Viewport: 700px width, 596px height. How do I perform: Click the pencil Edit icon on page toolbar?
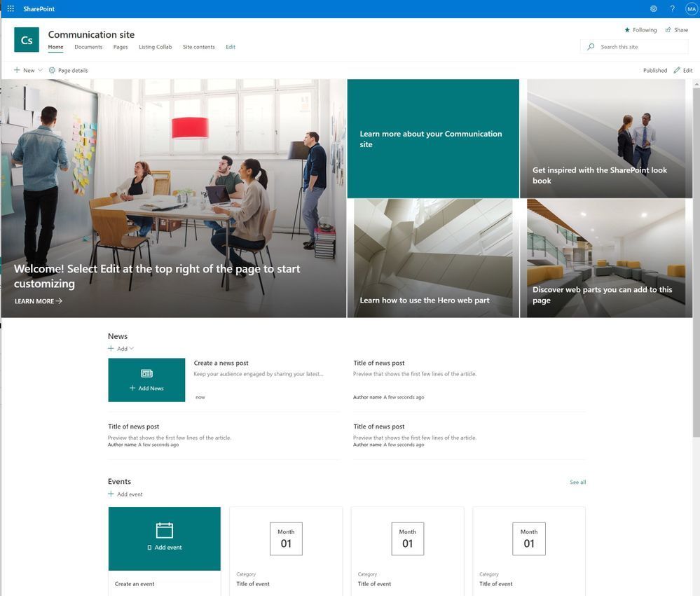677,70
